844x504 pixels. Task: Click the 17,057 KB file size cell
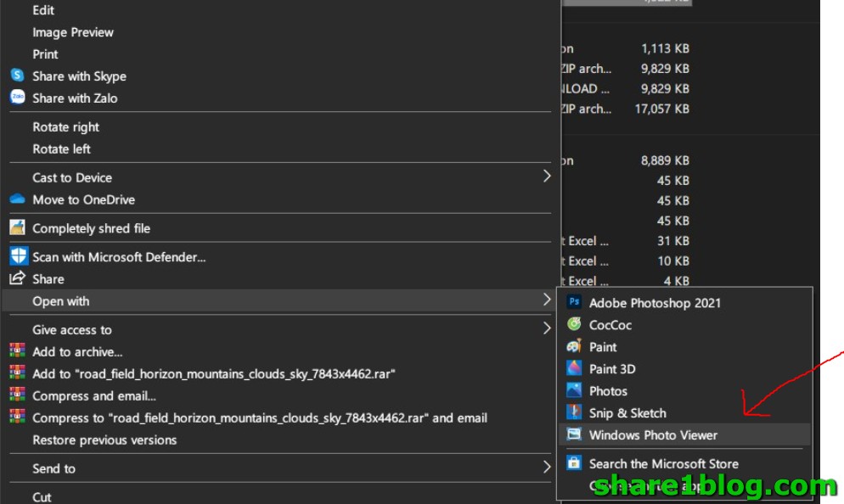662,109
